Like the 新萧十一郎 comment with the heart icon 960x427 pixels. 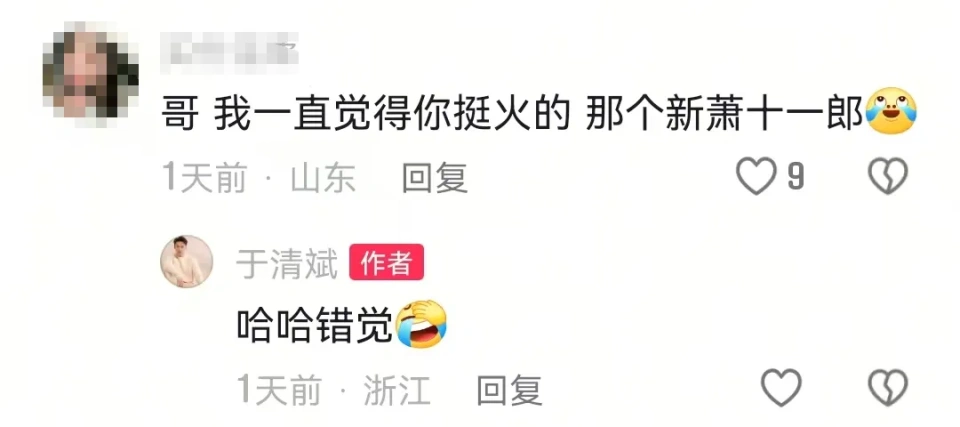click(x=756, y=176)
